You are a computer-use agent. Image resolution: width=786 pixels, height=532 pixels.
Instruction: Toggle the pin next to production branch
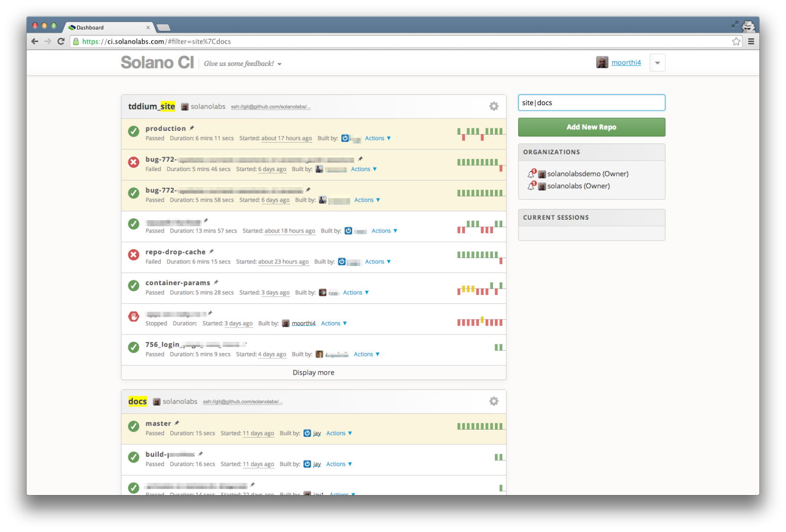tap(192, 128)
